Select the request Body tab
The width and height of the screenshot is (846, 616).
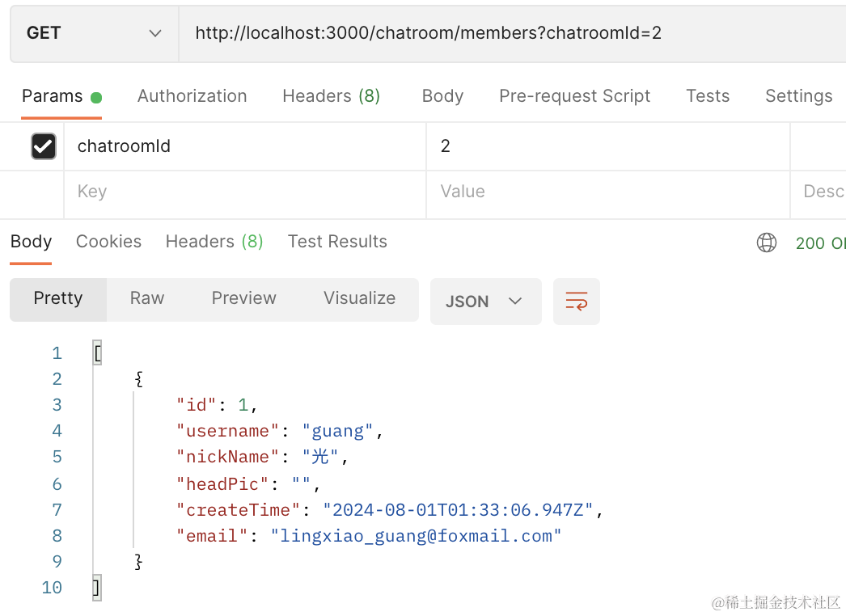pos(442,96)
